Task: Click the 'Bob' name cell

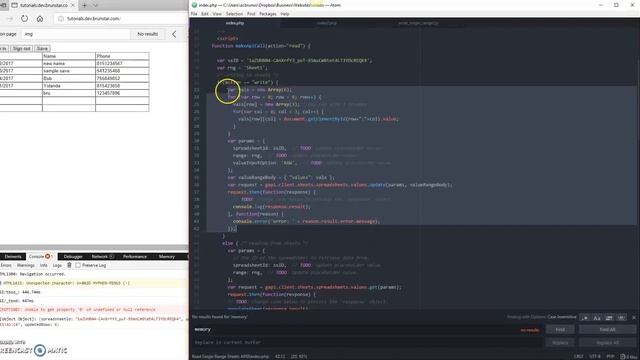Action: [x=69, y=78]
